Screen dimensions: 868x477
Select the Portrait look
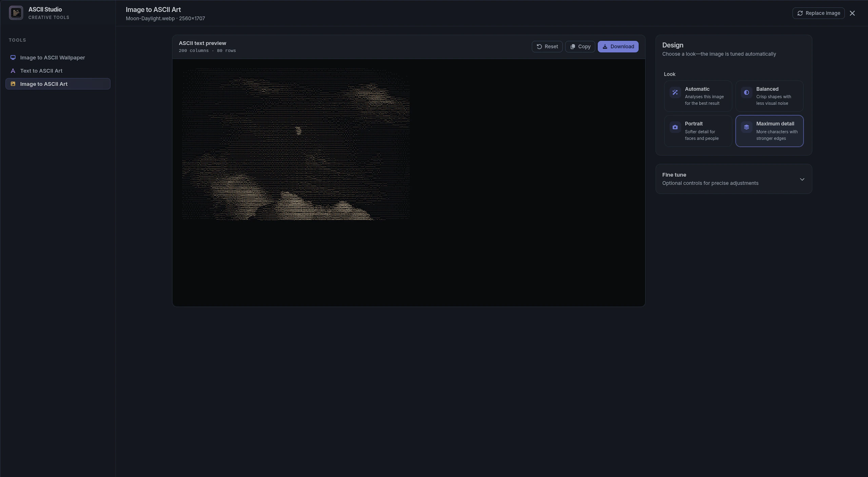[698, 131]
